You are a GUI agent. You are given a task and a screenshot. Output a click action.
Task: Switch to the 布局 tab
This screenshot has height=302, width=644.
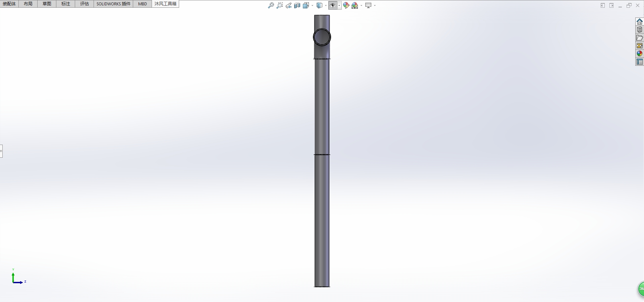[x=28, y=4]
